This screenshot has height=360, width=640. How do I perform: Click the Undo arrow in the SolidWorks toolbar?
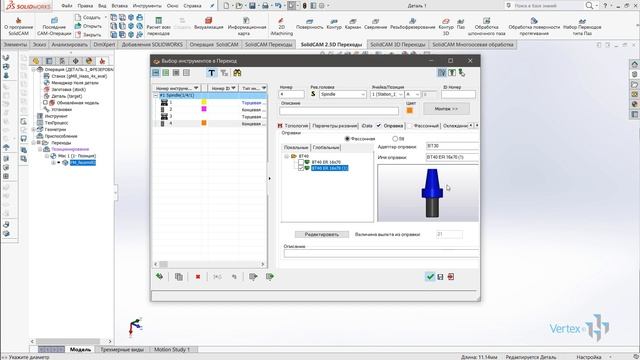point(278,6)
